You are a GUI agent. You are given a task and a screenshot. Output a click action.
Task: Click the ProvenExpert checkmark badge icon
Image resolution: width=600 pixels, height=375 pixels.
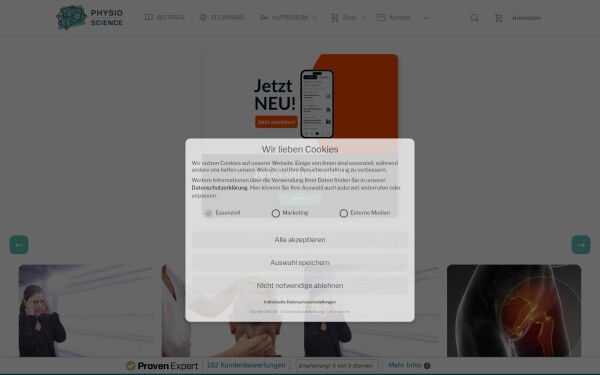click(130, 366)
